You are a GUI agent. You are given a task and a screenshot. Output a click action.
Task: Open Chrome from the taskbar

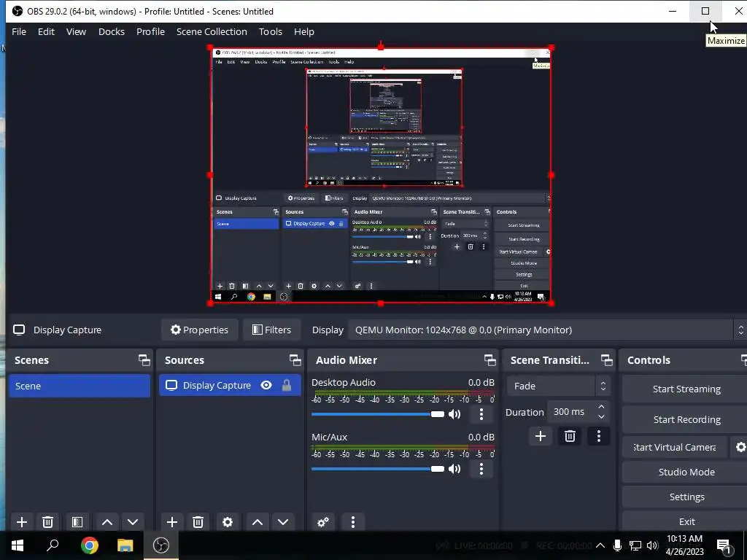click(x=89, y=545)
